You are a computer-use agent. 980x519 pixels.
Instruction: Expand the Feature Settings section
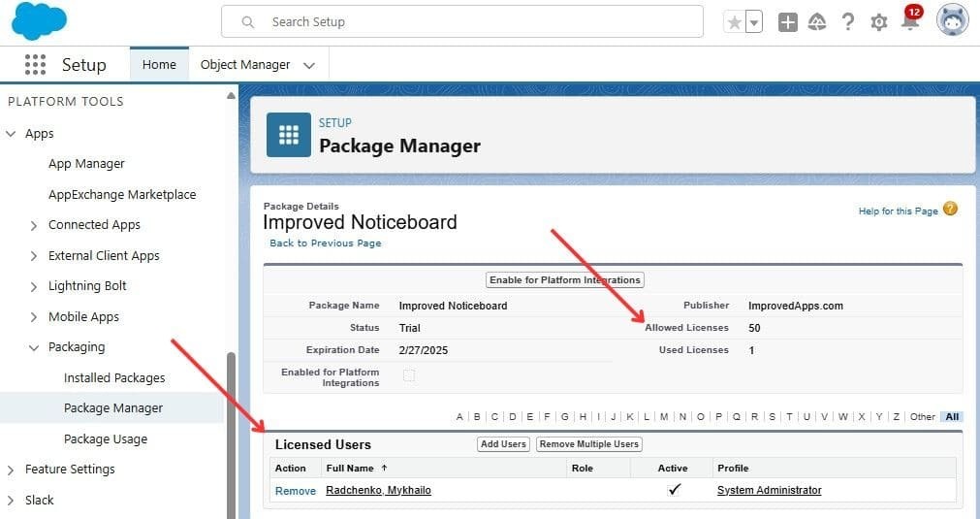(11, 470)
